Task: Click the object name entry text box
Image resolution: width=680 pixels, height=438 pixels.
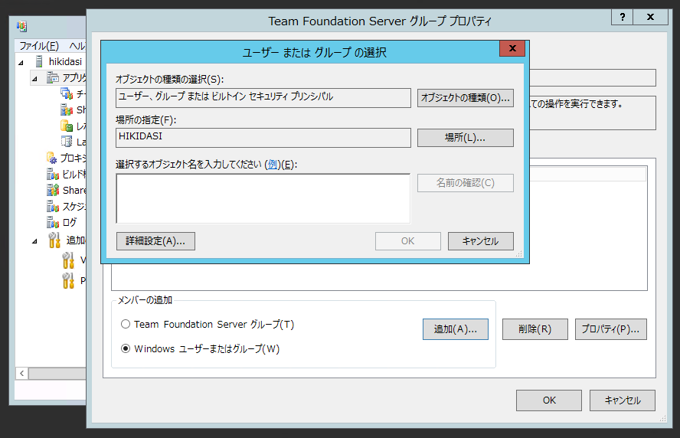Action: point(263,199)
